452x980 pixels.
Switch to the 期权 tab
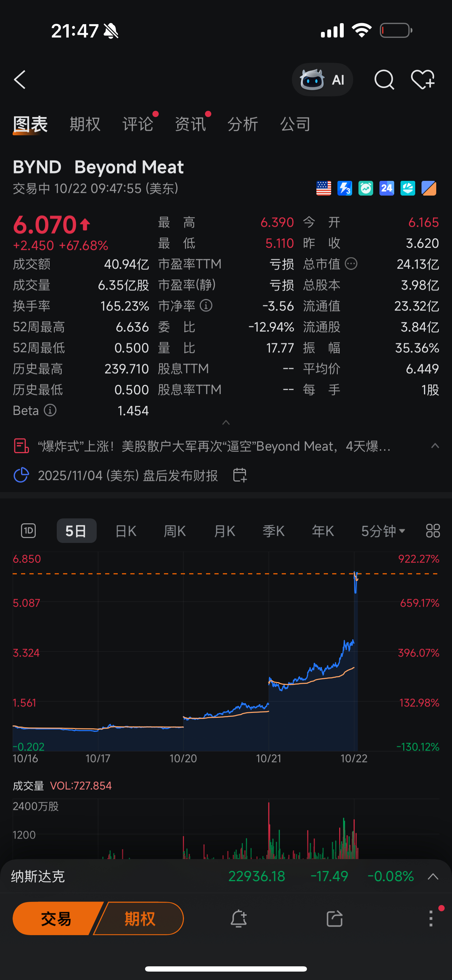click(85, 124)
